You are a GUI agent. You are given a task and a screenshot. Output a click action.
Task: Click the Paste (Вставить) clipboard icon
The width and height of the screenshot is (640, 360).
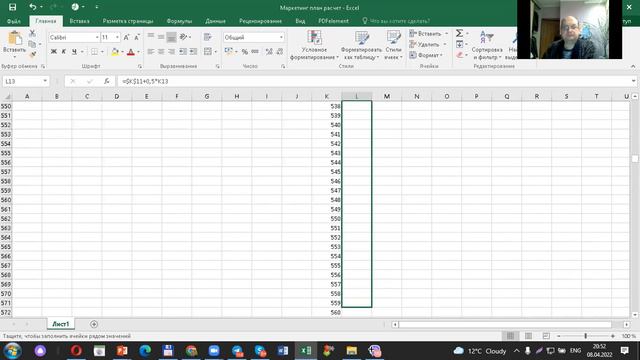pos(15,38)
